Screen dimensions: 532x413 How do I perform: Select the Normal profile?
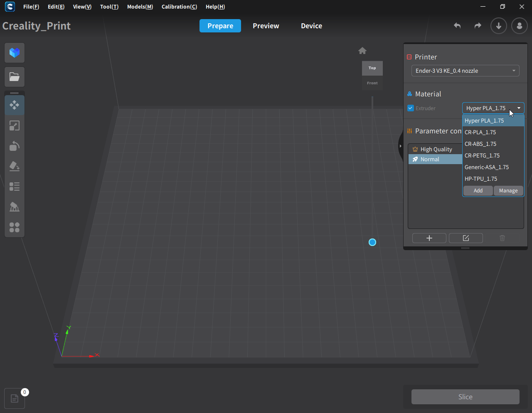[x=435, y=159]
